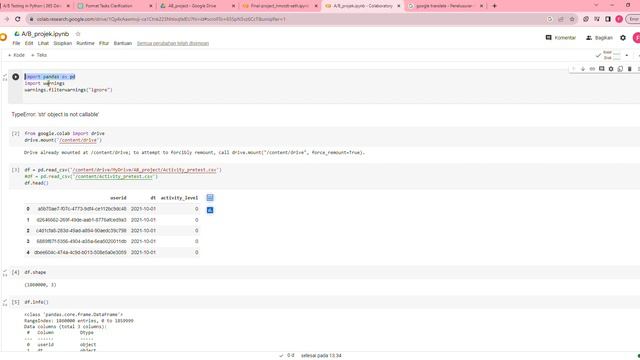This screenshot has width=640, height=360.
Task: Open the Runtime menu
Action: click(x=85, y=43)
